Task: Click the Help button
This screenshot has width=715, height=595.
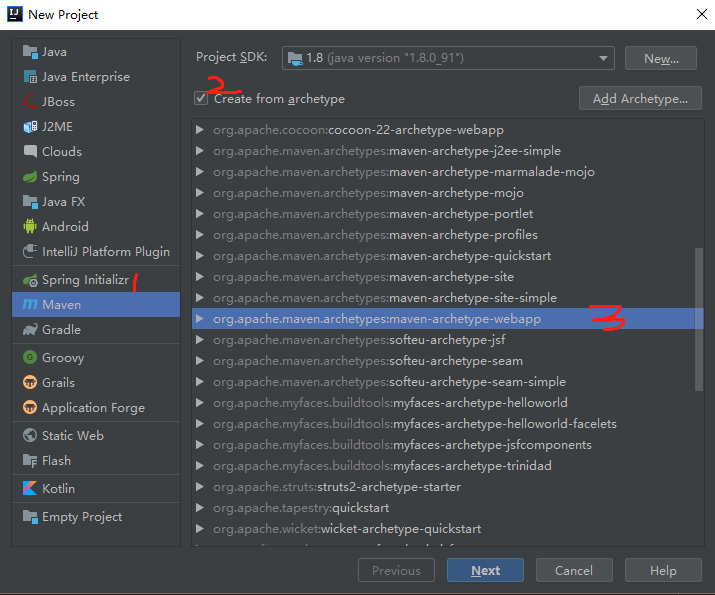Action: (x=663, y=570)
